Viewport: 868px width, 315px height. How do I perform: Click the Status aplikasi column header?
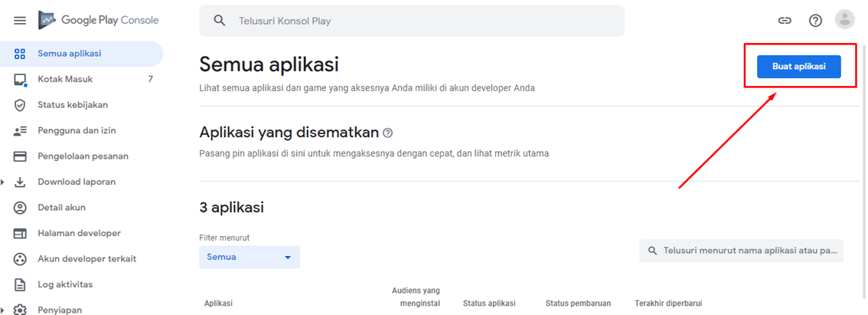point(489,304)
